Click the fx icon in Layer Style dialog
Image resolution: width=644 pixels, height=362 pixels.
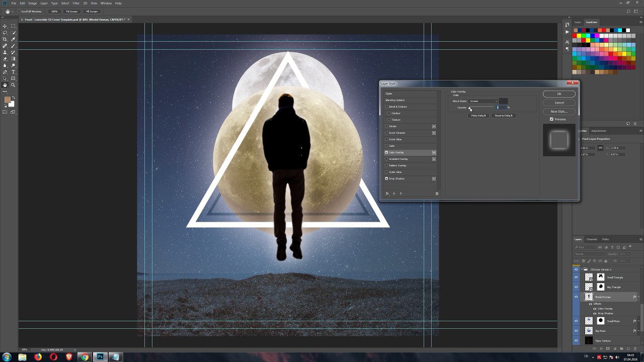point(387,194)
